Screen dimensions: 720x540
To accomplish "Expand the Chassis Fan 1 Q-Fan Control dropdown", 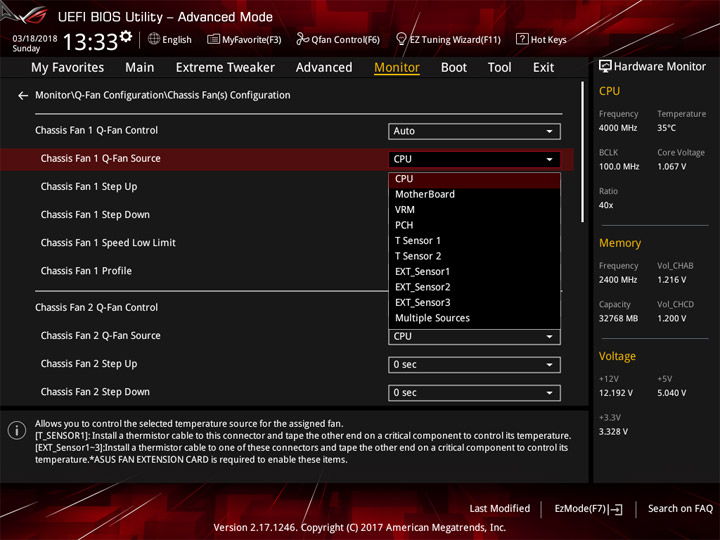I will click(474, 131).
